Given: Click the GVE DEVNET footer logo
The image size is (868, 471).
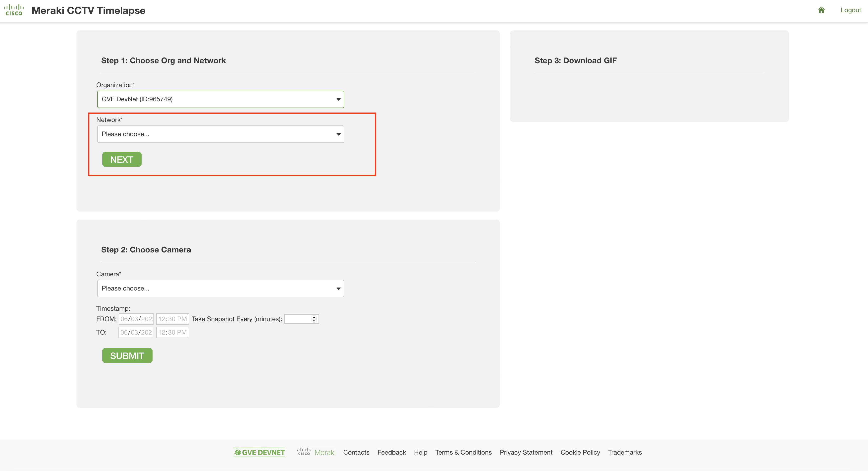Looking at the screenshot, I should (x=259, y=452).
